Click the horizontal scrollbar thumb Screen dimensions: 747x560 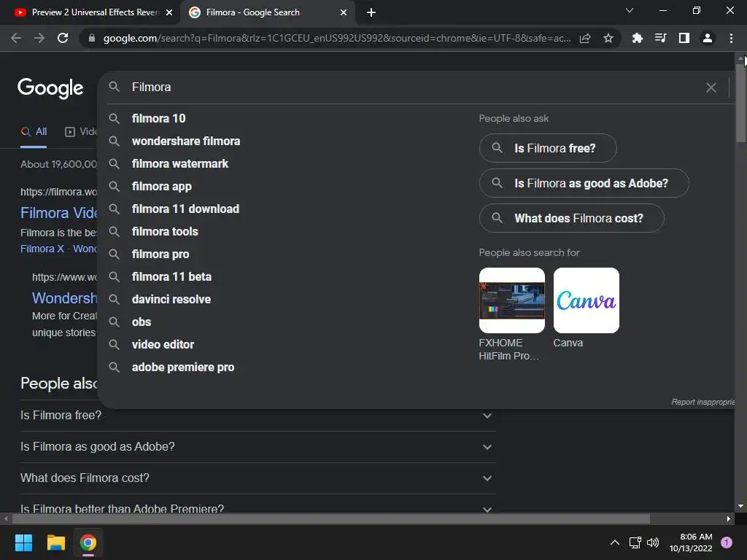coord(331,518)
